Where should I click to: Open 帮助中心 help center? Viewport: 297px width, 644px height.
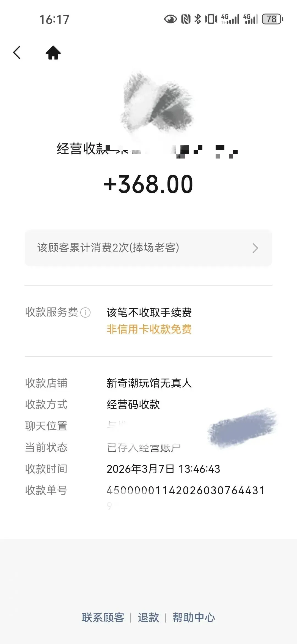pyautogui.click(x=194, y=617)
